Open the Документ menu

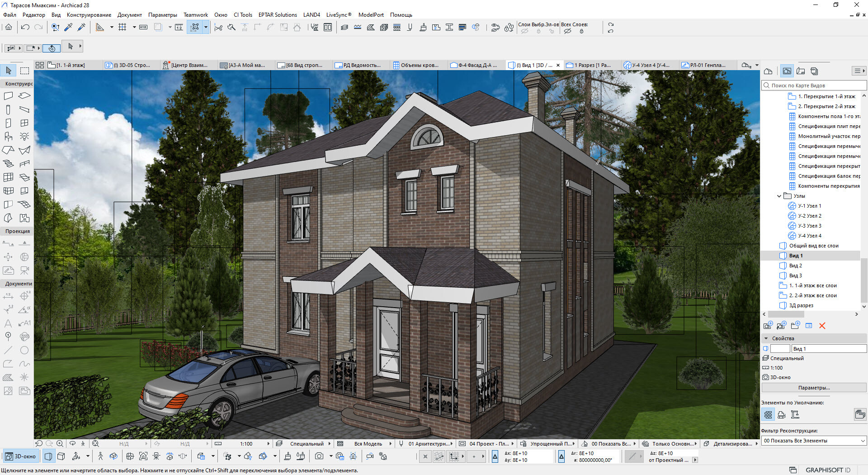tap(129, 15)
